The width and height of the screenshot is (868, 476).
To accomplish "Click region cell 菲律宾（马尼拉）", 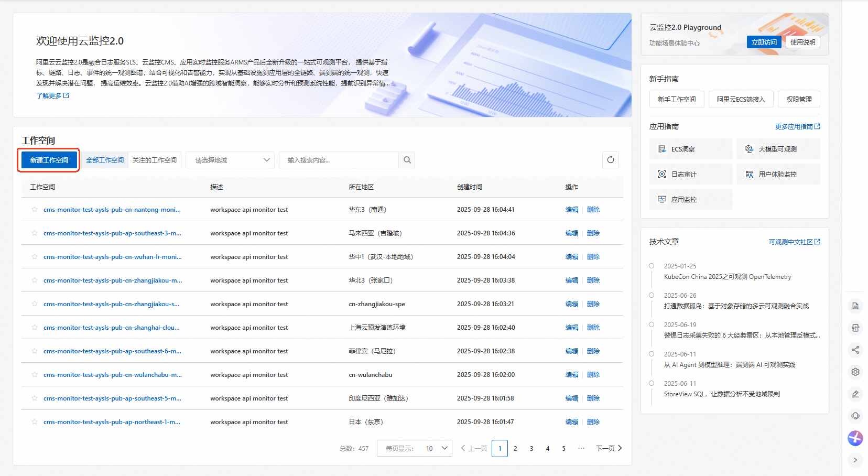I will click(x=372, y=351).
